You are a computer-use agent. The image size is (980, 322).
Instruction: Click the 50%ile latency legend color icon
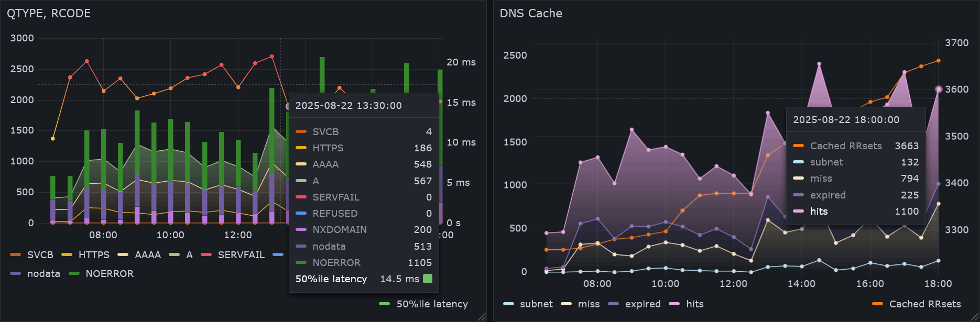point(385,304)
